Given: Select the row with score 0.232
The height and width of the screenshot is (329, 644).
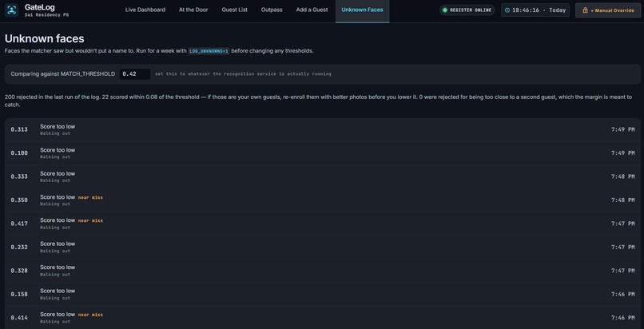Looking at the screenshot, I should click(323, 247).
